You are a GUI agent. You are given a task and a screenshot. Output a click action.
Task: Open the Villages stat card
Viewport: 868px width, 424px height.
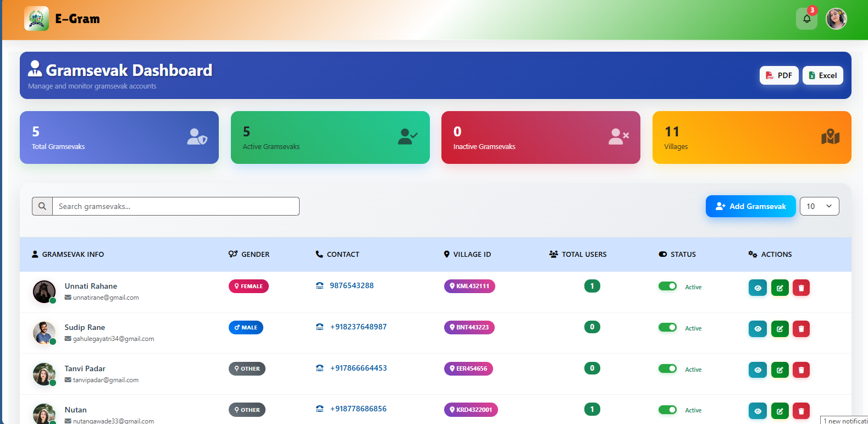coord(752,137)
